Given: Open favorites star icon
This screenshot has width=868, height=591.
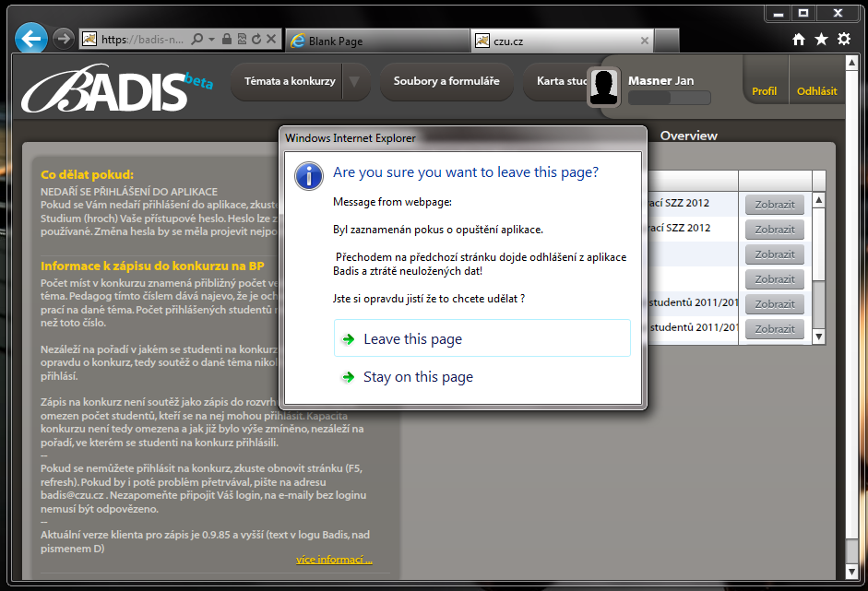Looking at the screenshot, I should click(821, 40).
